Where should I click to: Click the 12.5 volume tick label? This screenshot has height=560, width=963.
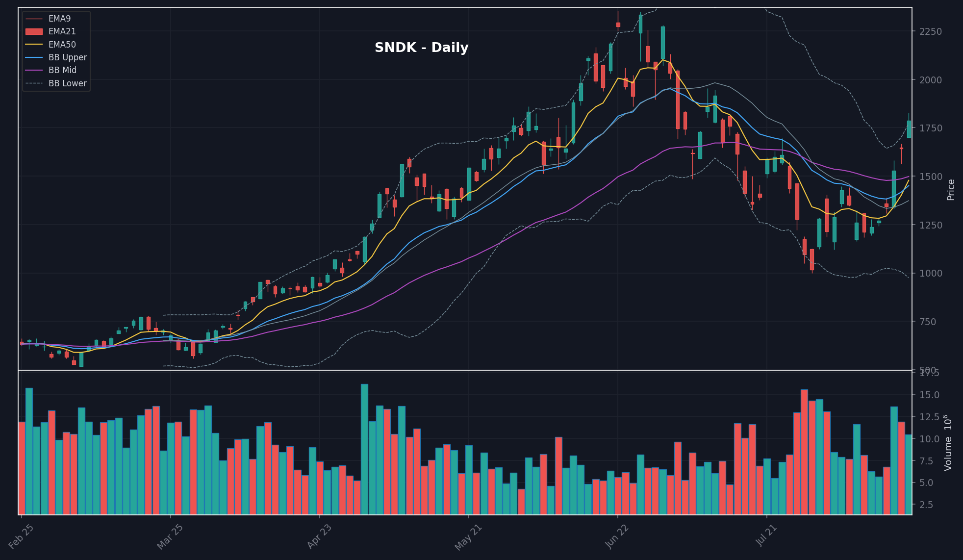pyautogui.click(x=929, y=417)
